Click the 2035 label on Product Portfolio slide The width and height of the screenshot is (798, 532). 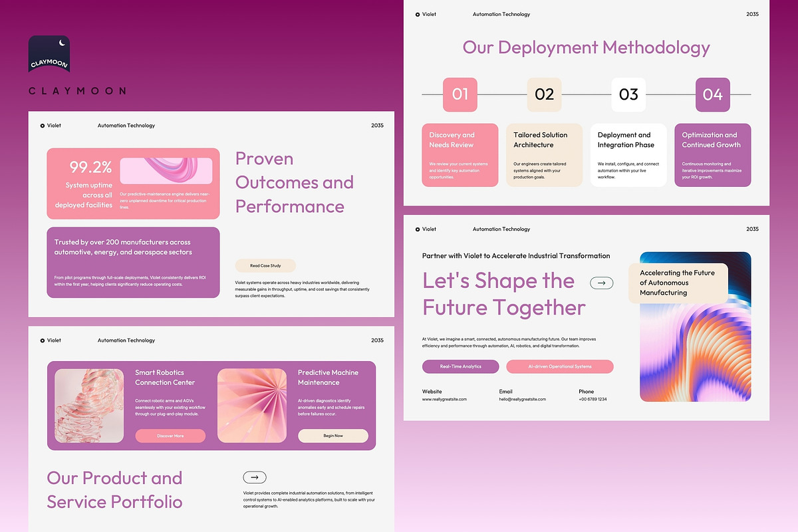(x=377, y=340)
